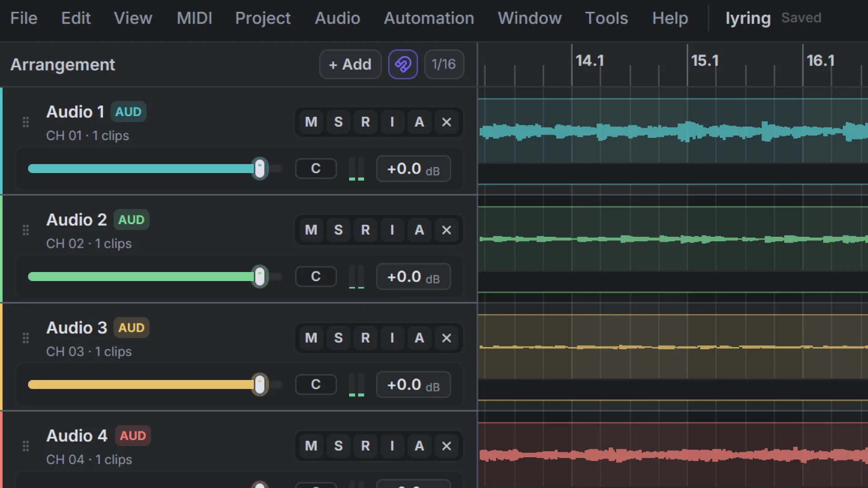Grab the Audio 2 drag handle
Viewport: 868px width, 488px height.
pyautogui.click(x=26, y=230)
